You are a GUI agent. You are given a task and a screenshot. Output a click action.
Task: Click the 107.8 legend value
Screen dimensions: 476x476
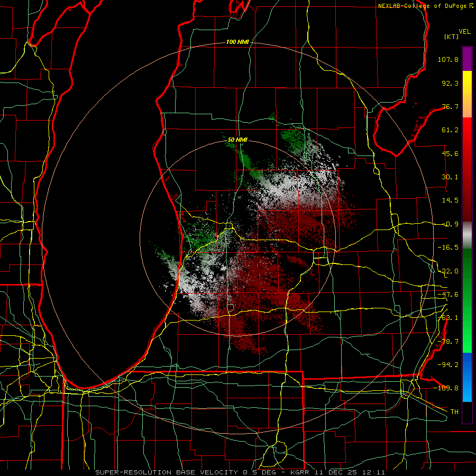(448, 59)
